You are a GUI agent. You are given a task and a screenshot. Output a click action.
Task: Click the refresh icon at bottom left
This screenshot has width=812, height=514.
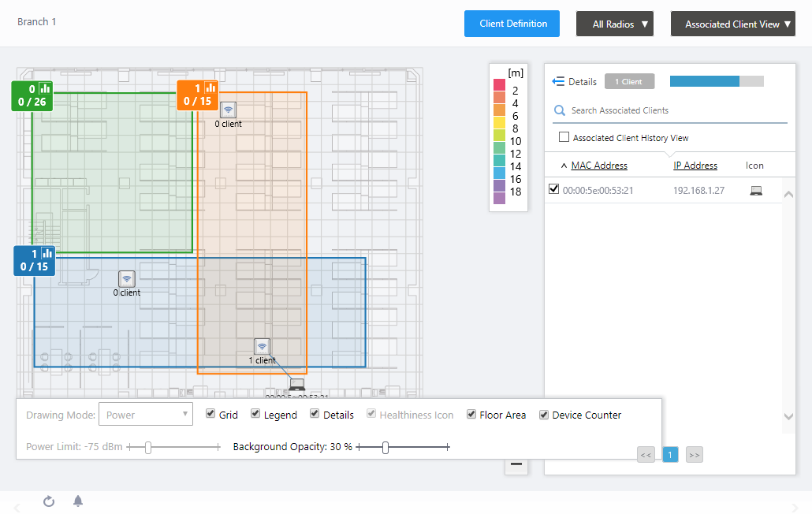click(x=49, y=501)
